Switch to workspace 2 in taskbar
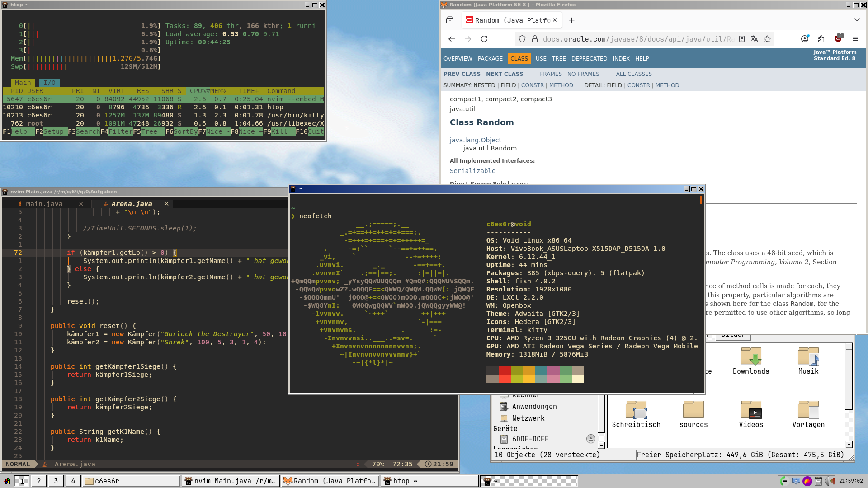This screenshot has height=488, width=868. click(x=39, y=481)
